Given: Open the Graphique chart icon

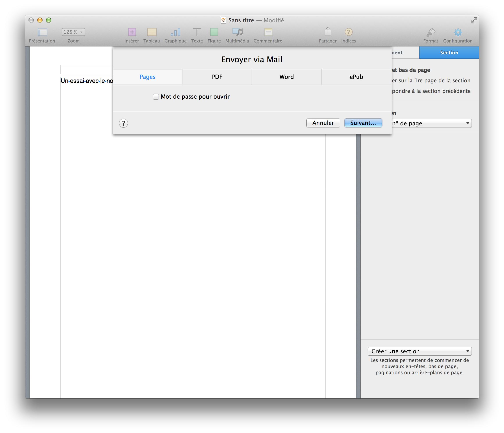Looking at the screenshot, I should tap(175, 32).
